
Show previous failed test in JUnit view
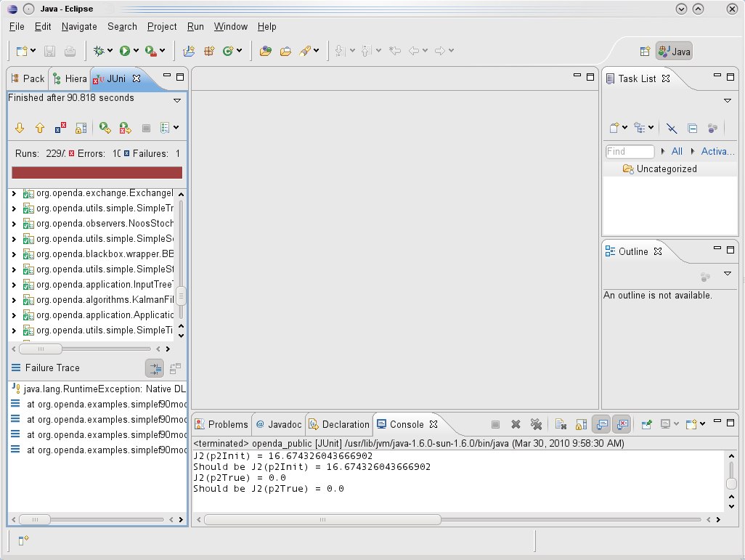39,128
